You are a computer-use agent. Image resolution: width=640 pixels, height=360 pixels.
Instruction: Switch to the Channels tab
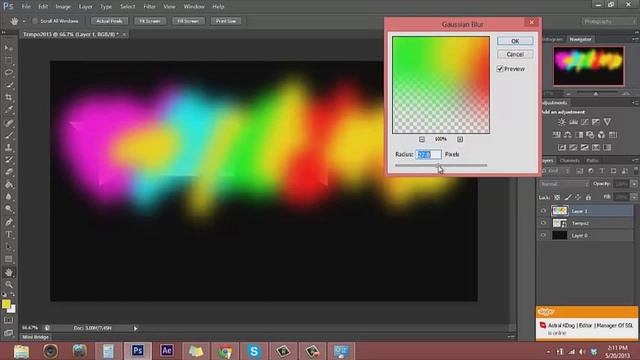tap(569, 161)
